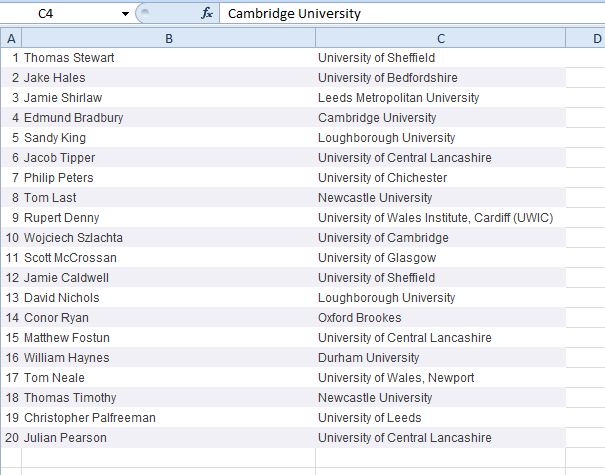Click the Insert Function fx icon

pos(207,14)
